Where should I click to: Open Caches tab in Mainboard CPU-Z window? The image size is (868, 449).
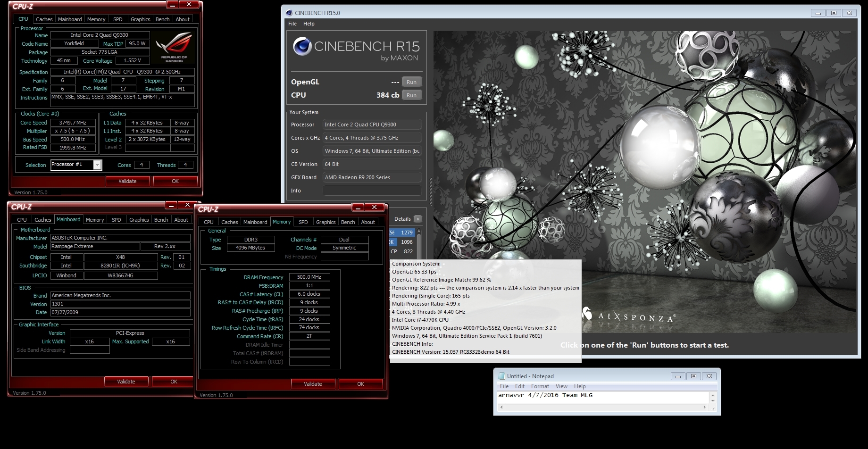(x=42, y=220)
